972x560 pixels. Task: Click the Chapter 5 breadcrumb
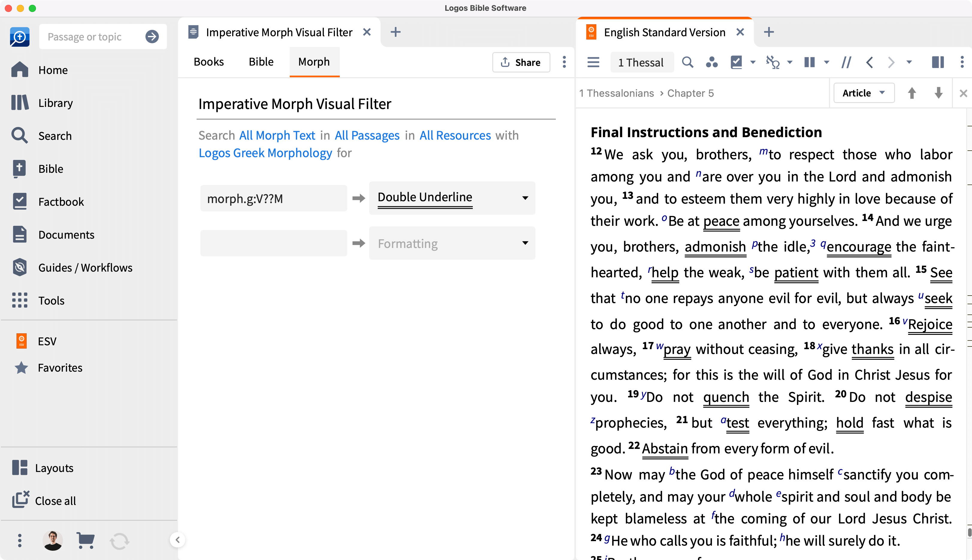click(x=690, y=93)
